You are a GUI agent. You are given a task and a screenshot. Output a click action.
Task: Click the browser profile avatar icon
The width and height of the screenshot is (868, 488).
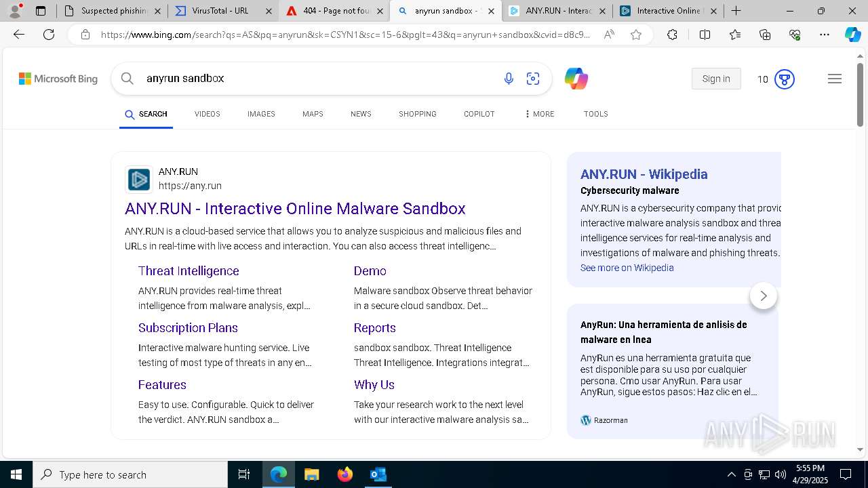tap(15, 10)
